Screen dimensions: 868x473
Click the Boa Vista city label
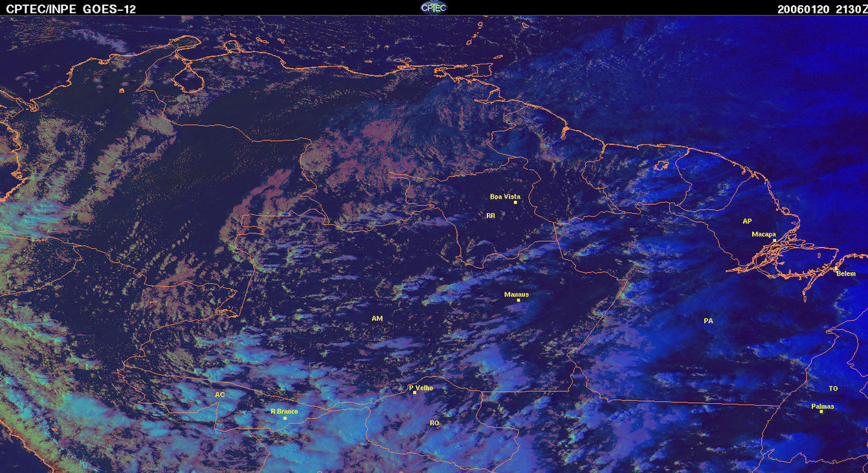point(505,196)
